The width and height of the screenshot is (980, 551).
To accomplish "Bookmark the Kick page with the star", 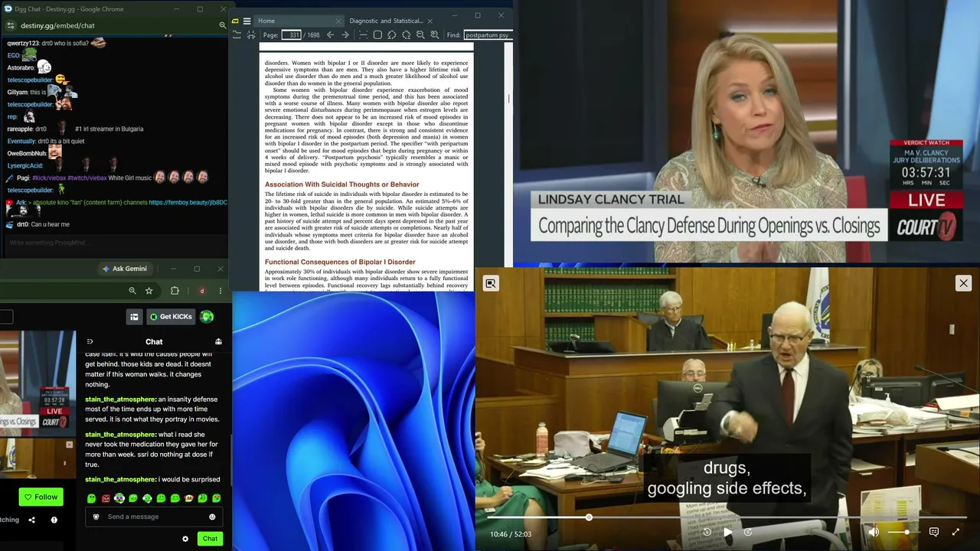I will (149, 291).
